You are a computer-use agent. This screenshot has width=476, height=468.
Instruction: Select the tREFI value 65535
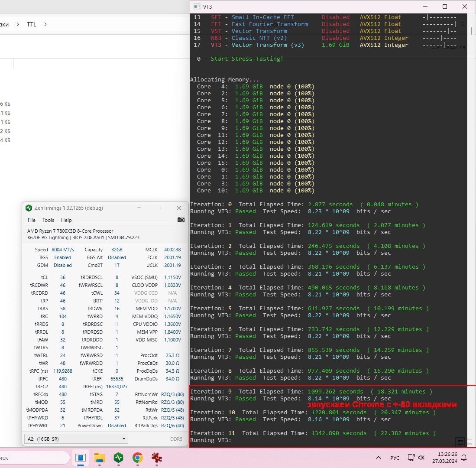[117, 379]
